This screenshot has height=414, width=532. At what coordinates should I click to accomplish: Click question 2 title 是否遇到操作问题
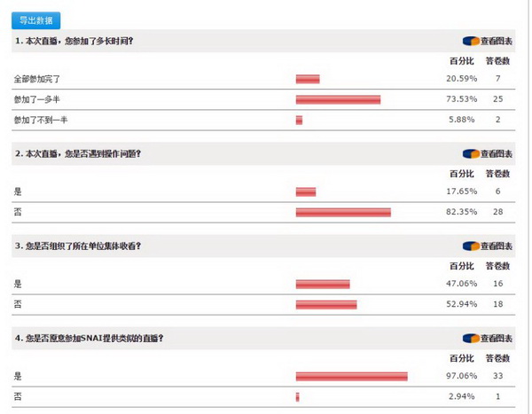click(x=78, y=153)
